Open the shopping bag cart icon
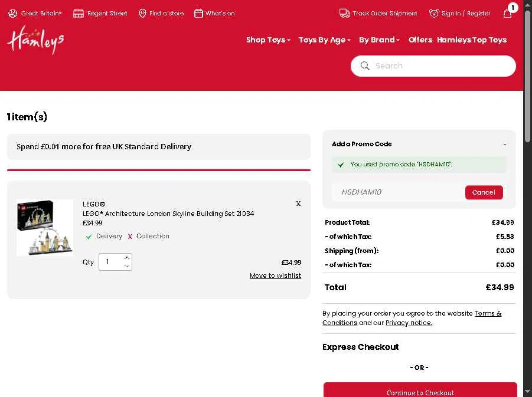Image resolution: width=532 pixels, height=397 pixels. 508,14
